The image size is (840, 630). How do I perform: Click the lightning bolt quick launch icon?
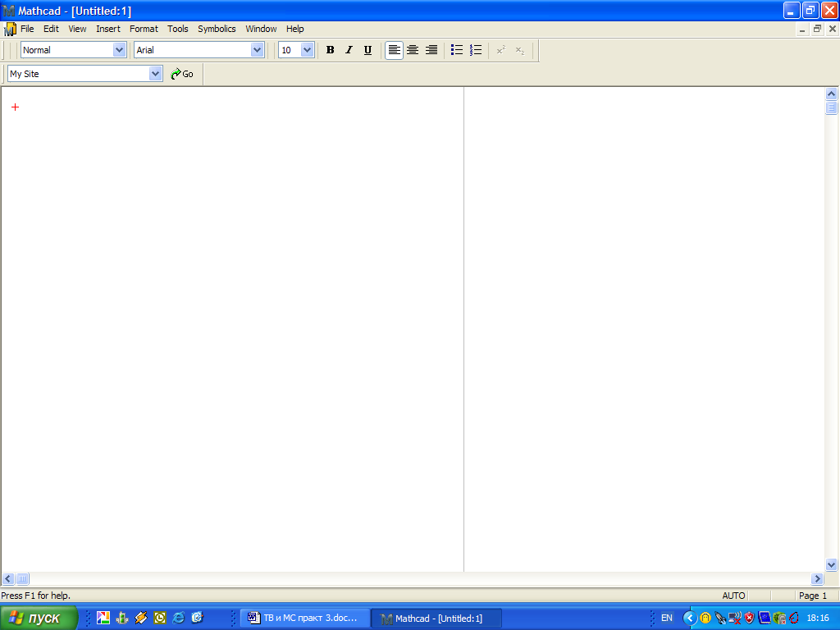point(141,618)
